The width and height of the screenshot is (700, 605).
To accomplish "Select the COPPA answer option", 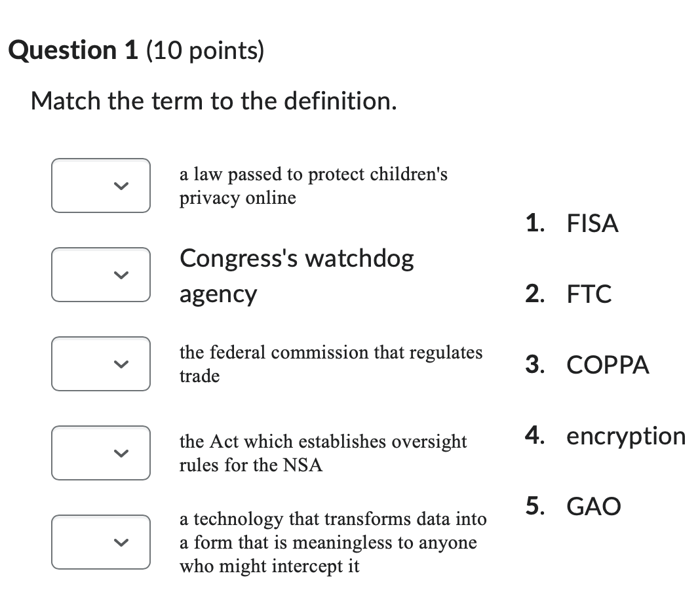I will tap(608, 365).
